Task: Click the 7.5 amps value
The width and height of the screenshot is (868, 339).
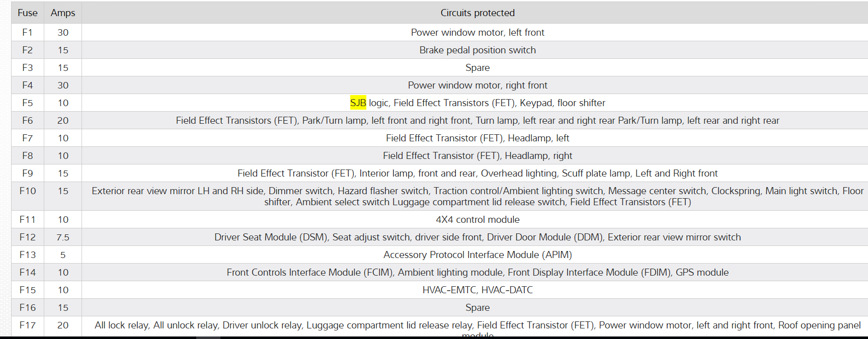Action: pyautogui.click(x=63, y=237)
